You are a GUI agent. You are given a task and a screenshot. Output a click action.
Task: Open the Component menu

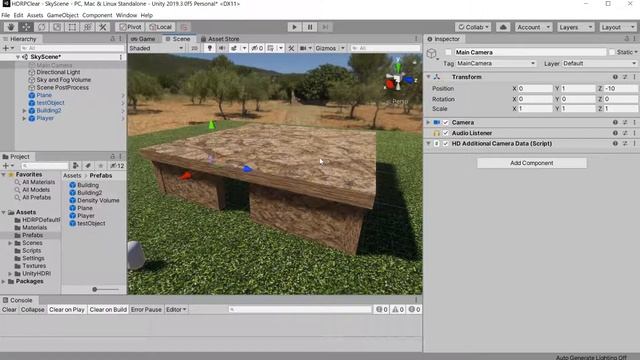[x=97, y=15]
